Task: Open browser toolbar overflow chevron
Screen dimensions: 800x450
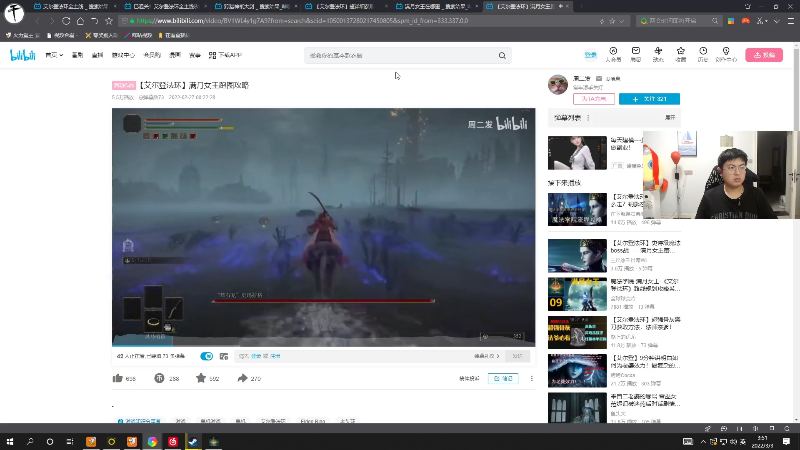Action: point(777,21)
